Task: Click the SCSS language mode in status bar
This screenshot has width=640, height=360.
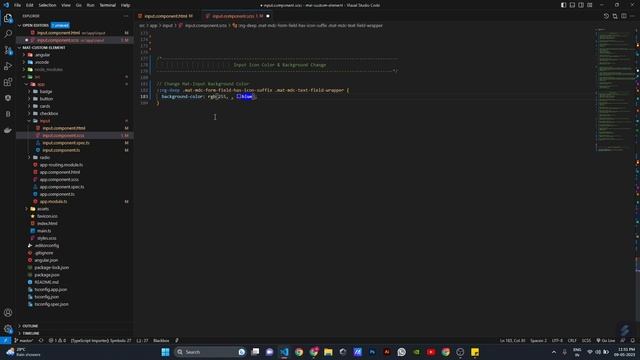Action: tap(586, 340)
